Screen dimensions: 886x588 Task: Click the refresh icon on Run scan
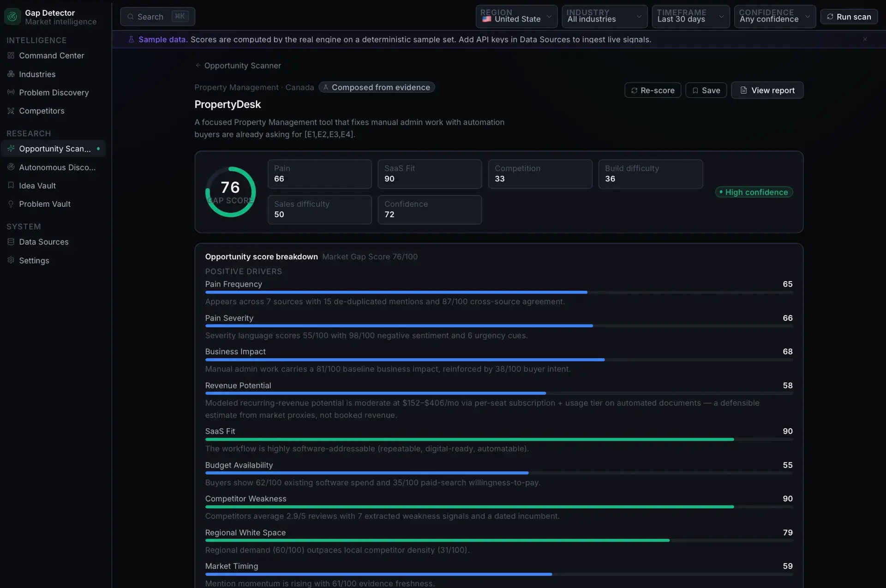coord(830,17)
